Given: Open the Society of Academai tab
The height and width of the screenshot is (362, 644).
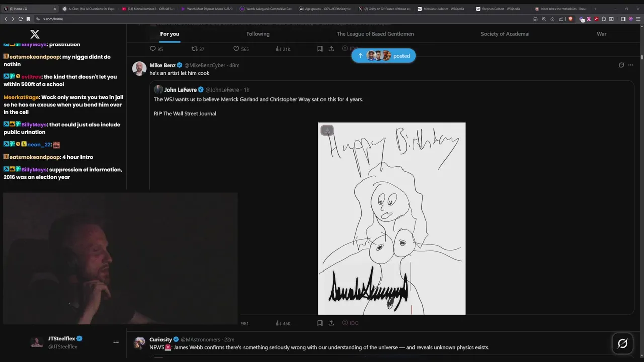Looking at the screenshot, I should pos(505,34).
